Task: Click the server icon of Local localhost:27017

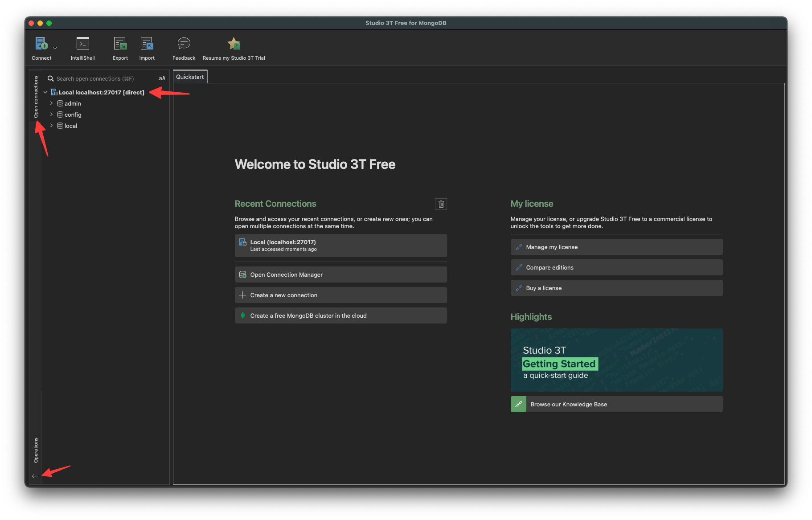Action: [54, 92]
